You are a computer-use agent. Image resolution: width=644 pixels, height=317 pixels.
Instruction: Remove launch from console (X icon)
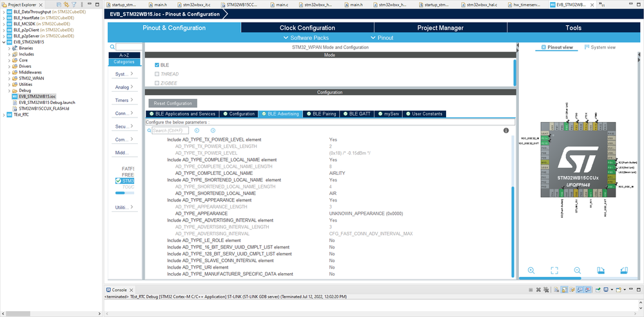coord(538,290)
